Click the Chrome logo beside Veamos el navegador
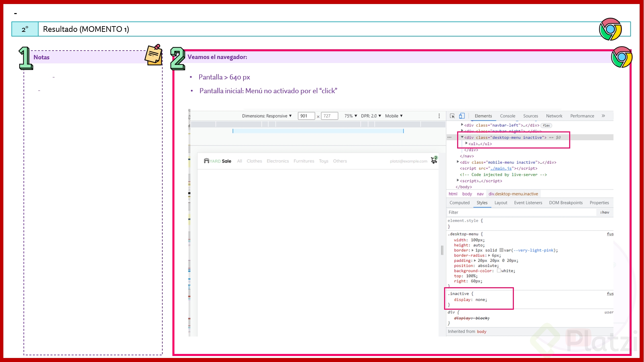644x362 pixels. (x=622, y=57)
